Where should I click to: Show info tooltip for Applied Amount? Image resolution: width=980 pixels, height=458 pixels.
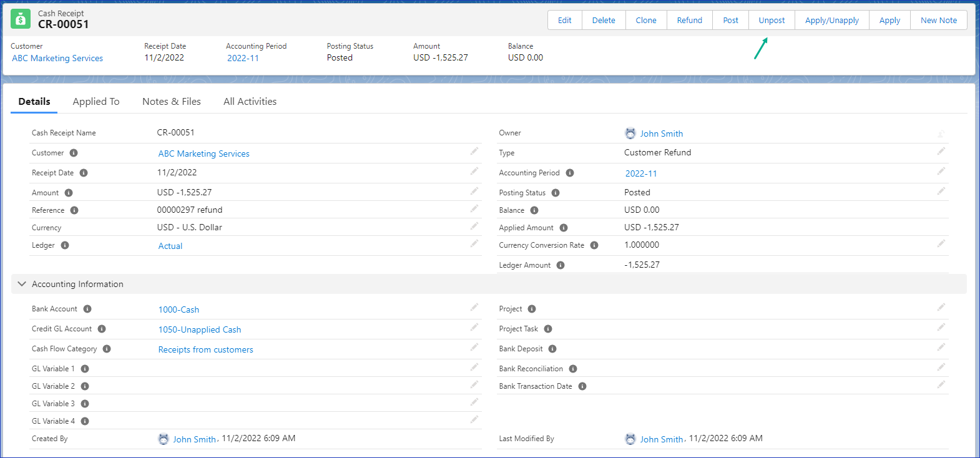coord(564,228)
